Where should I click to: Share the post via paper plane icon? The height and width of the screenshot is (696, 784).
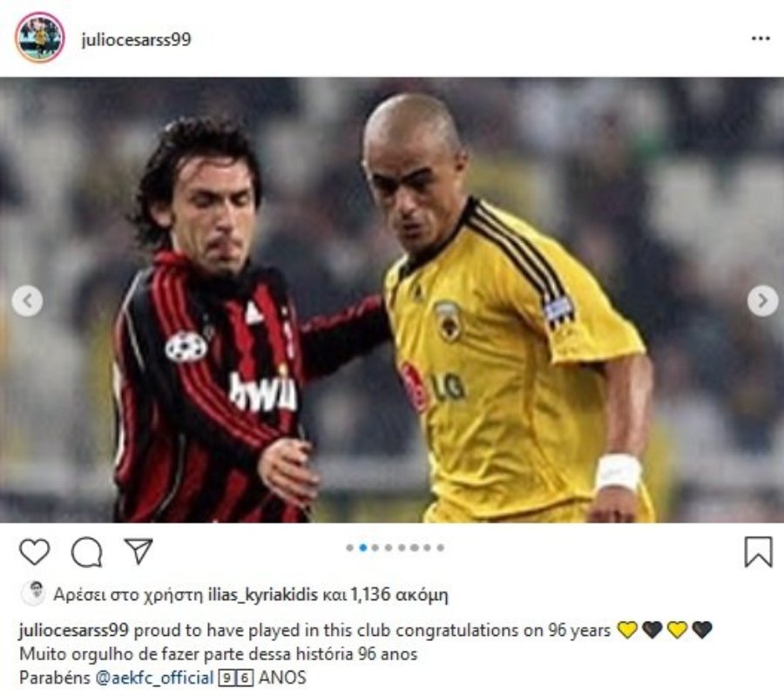139,551
